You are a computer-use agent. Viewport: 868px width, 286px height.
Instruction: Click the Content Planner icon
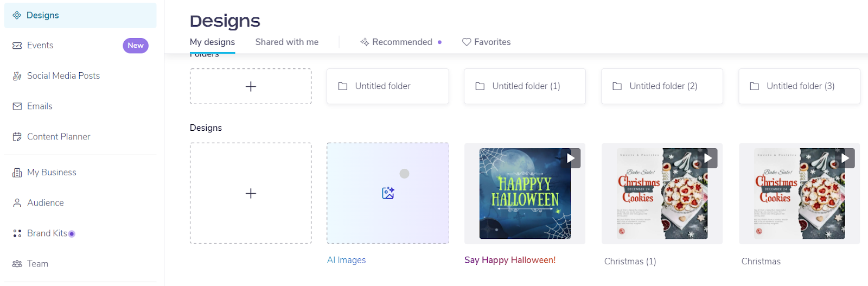[17, 137]
